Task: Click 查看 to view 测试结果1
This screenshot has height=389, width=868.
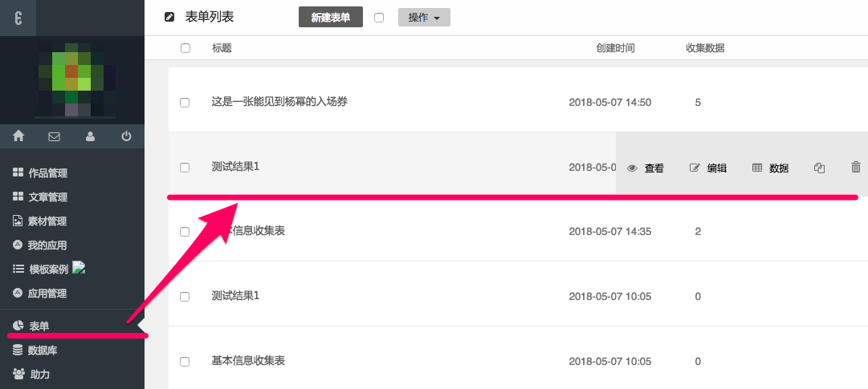Action: (646, 168)
